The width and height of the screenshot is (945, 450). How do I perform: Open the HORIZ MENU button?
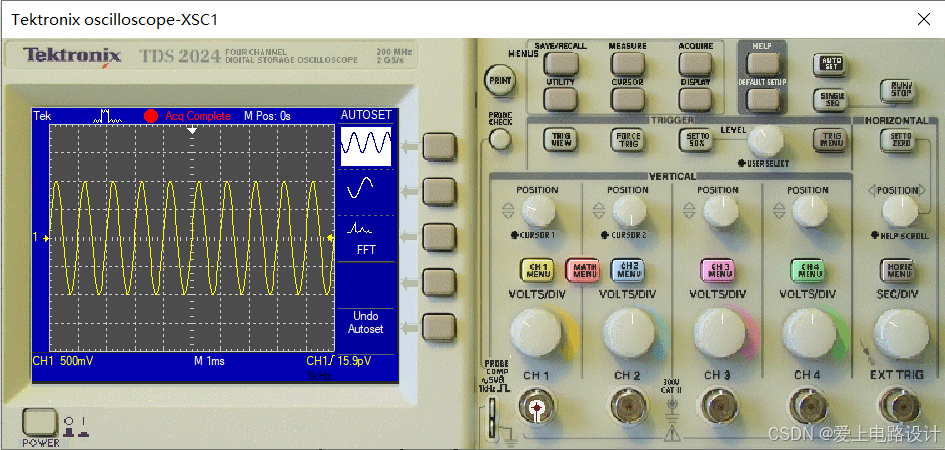point(897,270)
